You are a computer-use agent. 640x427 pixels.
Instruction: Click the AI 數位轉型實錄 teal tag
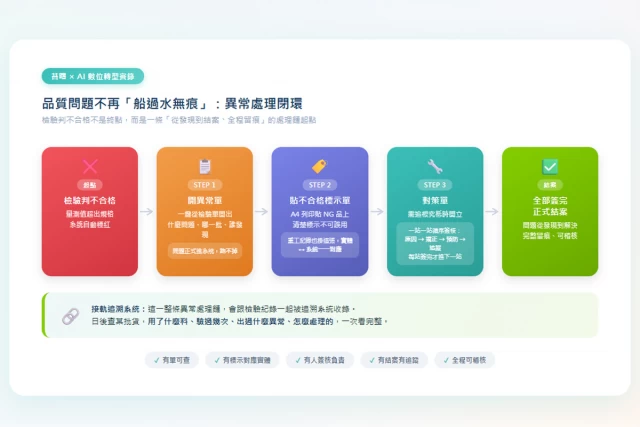pos(93,76)
